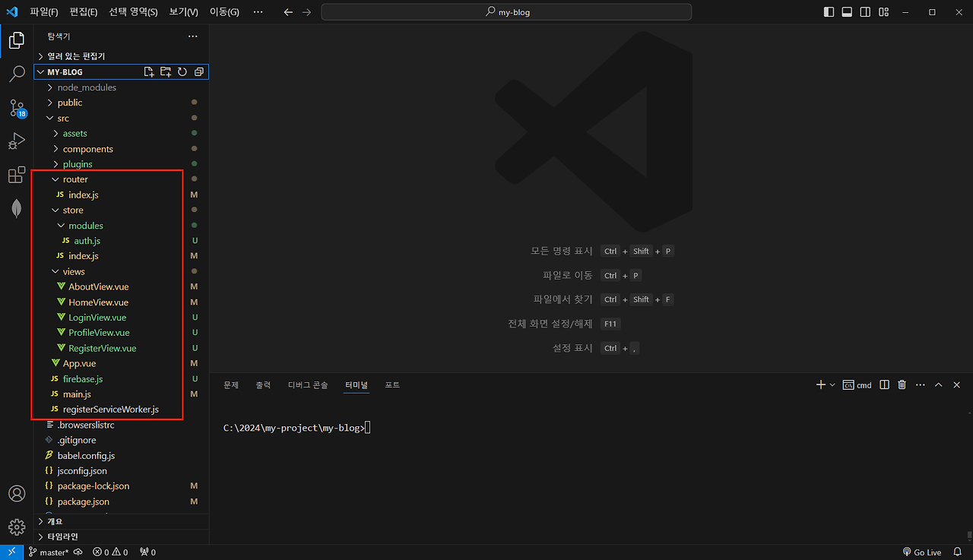
Task: Open the explorer panel more actions ellipsis
Action: [193, 36]
